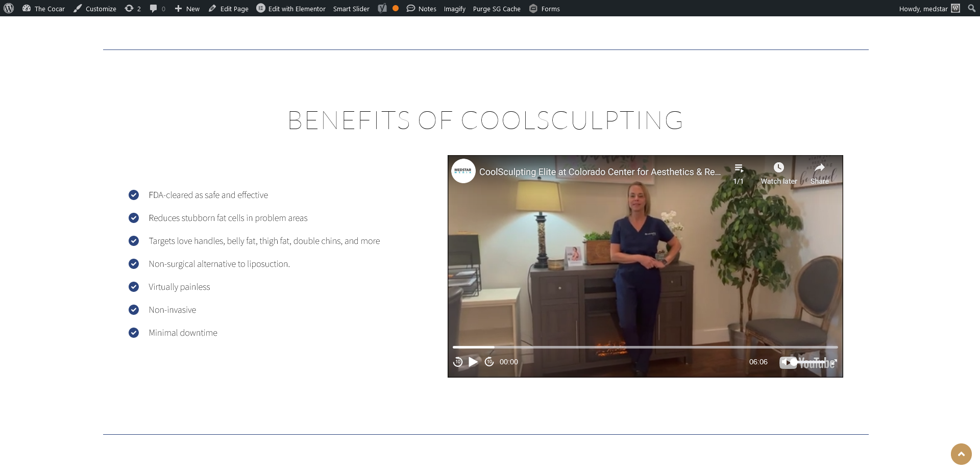Click the Share arrow on video

tap(819, 173)
